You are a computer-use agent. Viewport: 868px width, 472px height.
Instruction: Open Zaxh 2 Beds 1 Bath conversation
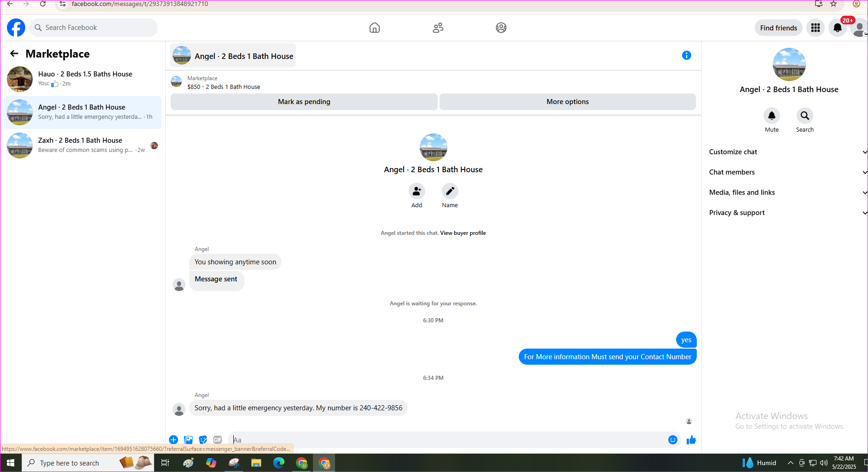tap(82, 146)
